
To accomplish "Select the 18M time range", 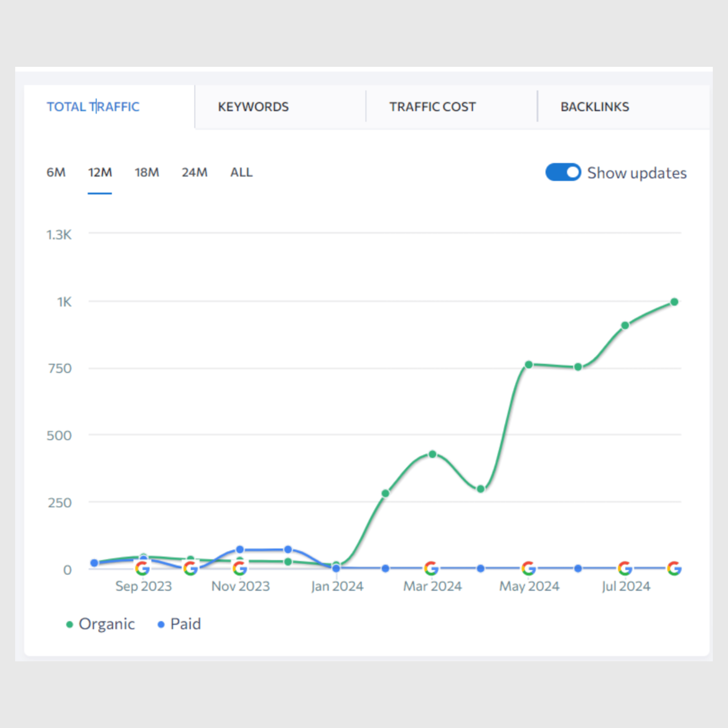I will click(x=147, y=173).
